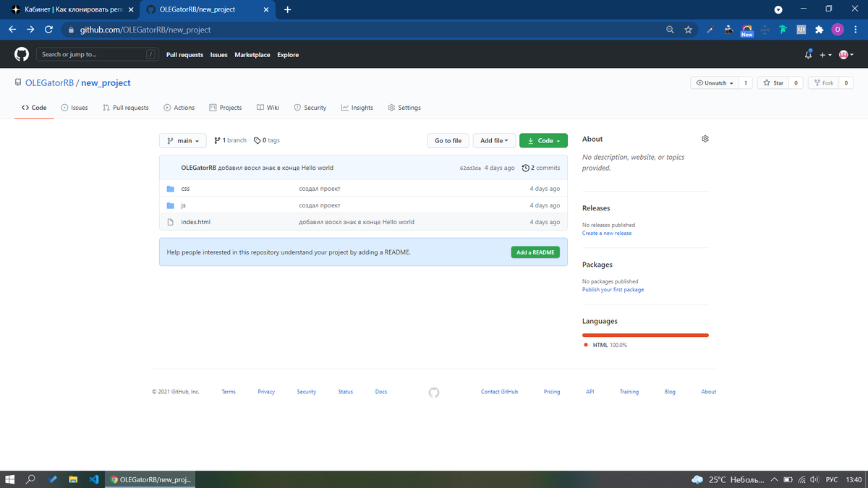
Task: Expand the main branch dropdown
Action: (183, 141)
